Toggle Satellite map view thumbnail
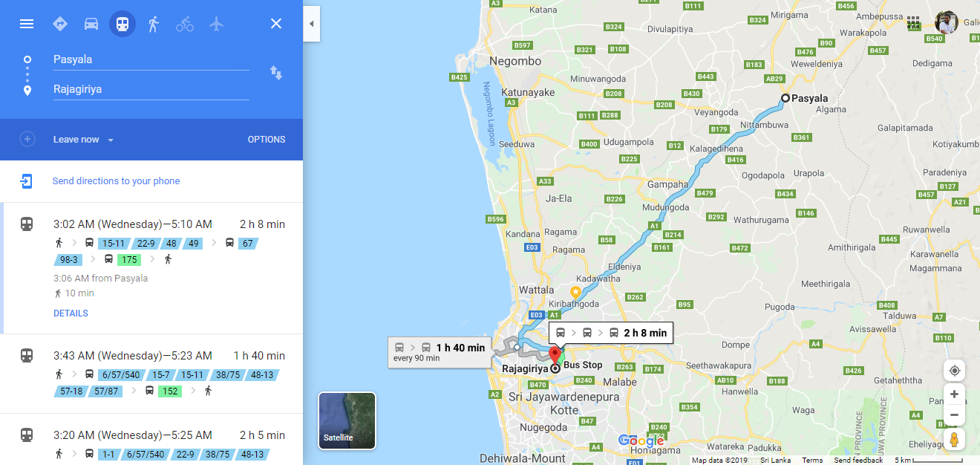Image resolution: width=980 pixels, height=465 pixels. tap(347, 420)
